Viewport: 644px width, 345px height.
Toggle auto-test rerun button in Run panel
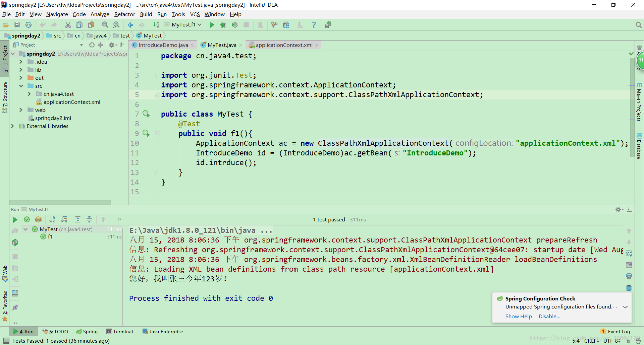(x=15, y=243)
